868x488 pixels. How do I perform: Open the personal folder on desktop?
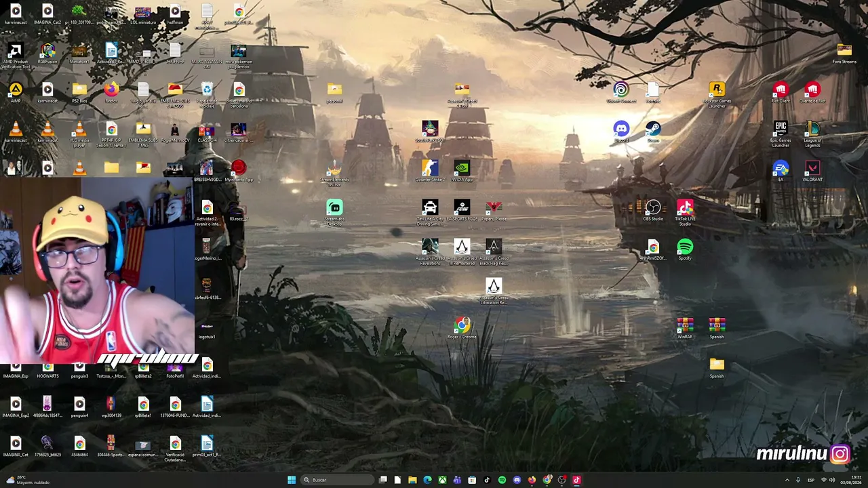pos(334,93)
